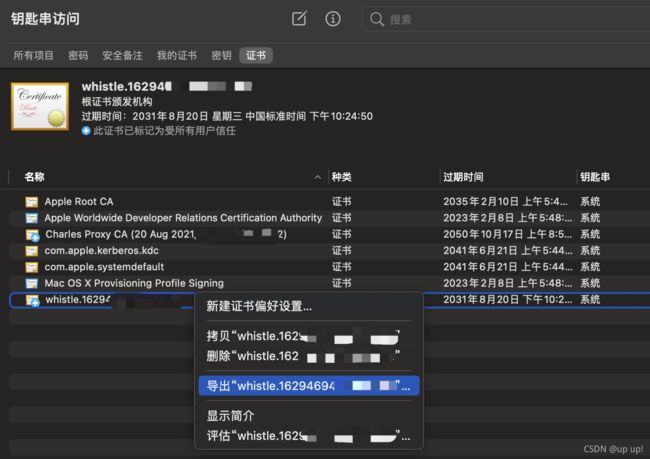Switch to the 密码 tab
Image resolution: width=650 pixels, height=459 pixels.
[x=78, y=55]
